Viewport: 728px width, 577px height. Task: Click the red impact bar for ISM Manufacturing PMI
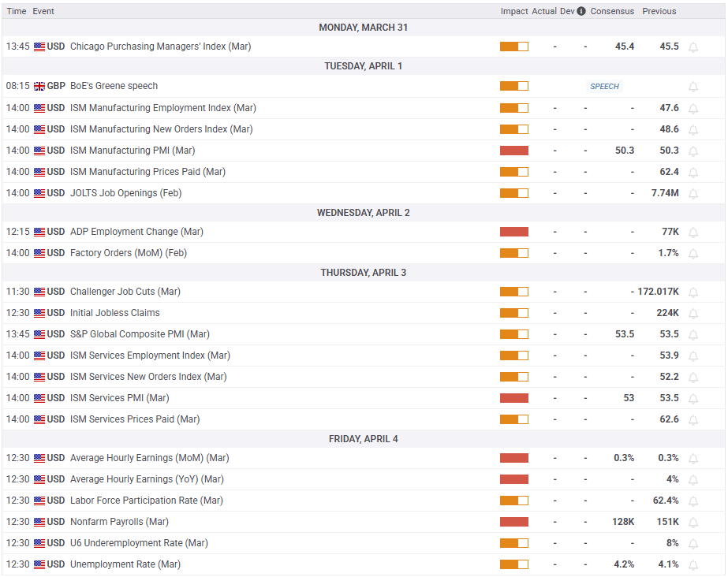514,151
